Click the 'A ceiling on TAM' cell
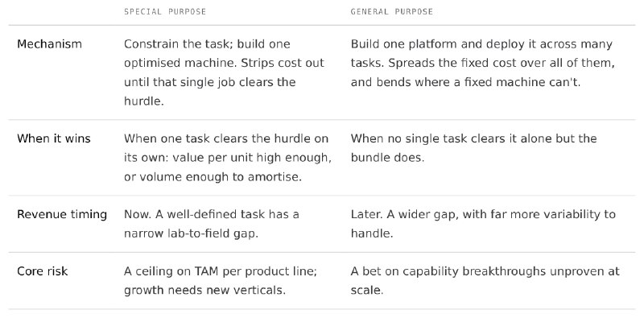This screenshot has width=644, height=318. click(x=220, y=281)
